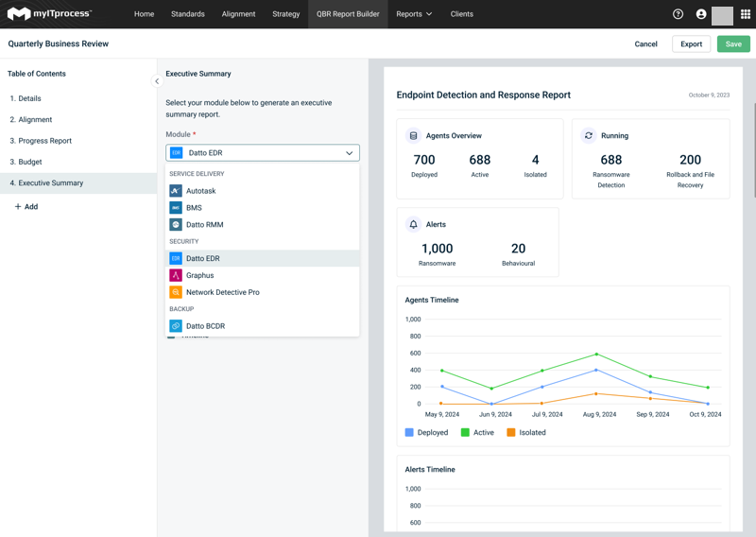Click the 4 Isolated value

(x=535, y=160)
